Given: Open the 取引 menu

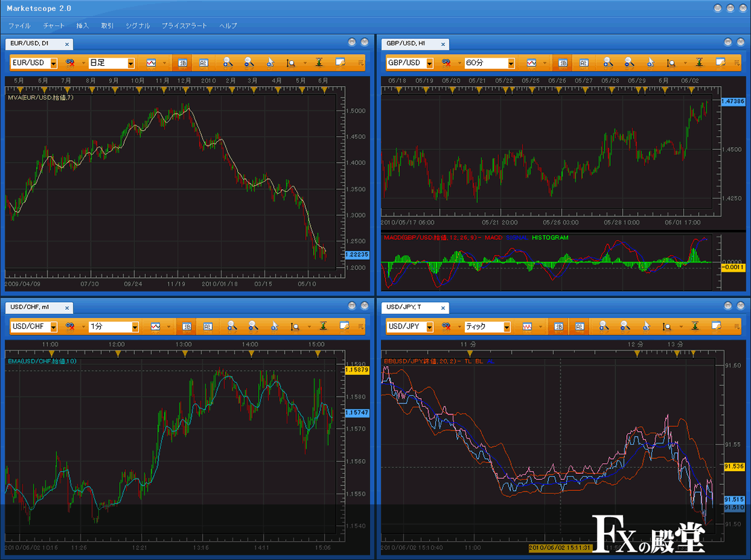Looking at the screenshot, I should point(107,26).
